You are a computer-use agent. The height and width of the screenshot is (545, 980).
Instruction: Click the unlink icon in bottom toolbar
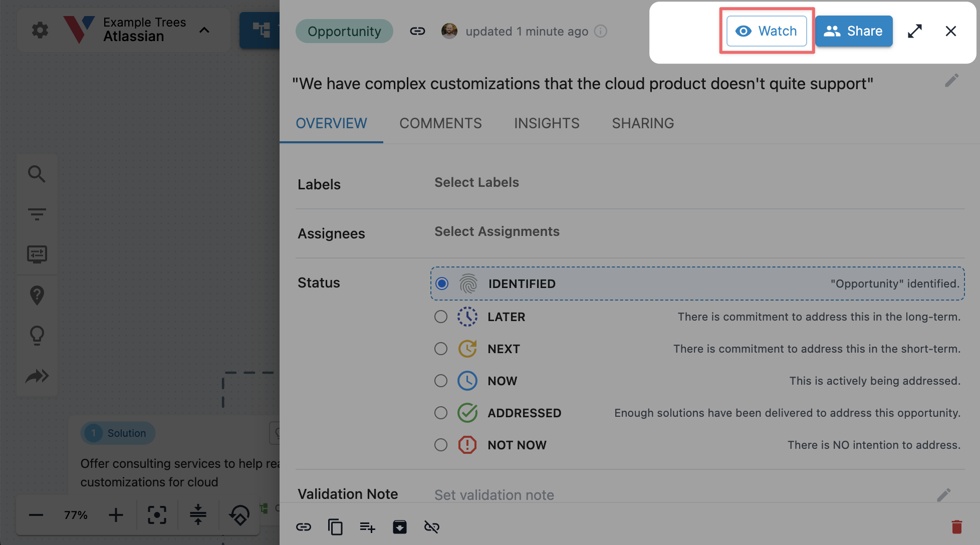(431, 527)
